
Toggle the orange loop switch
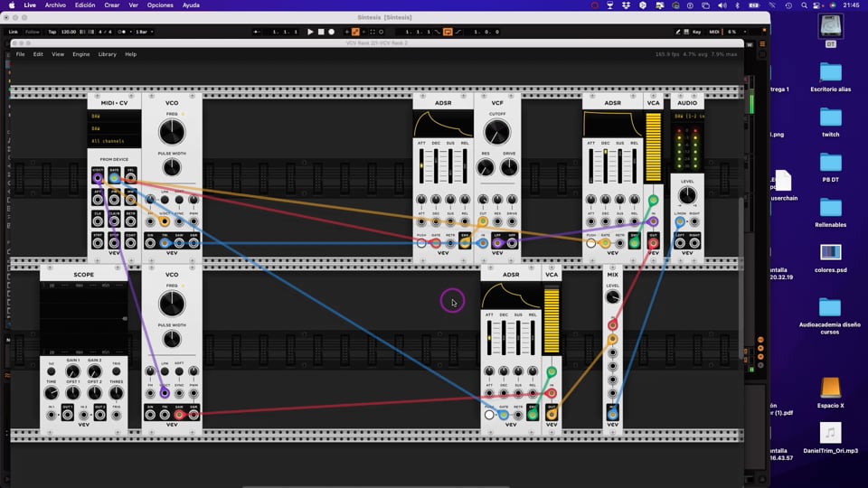coord(448,33)
